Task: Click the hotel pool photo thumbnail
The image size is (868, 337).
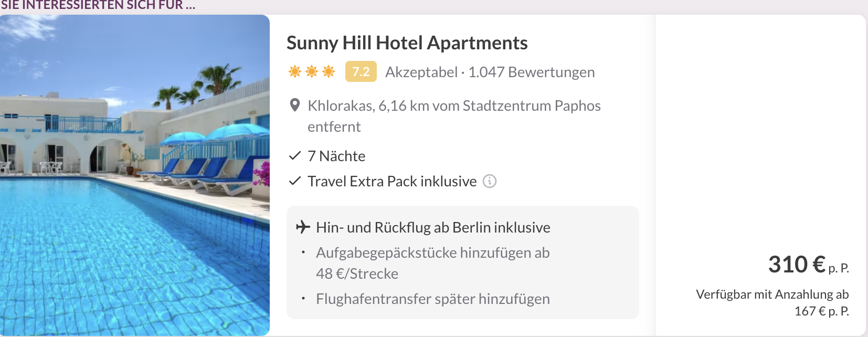Action: click(x=134, y=175)
